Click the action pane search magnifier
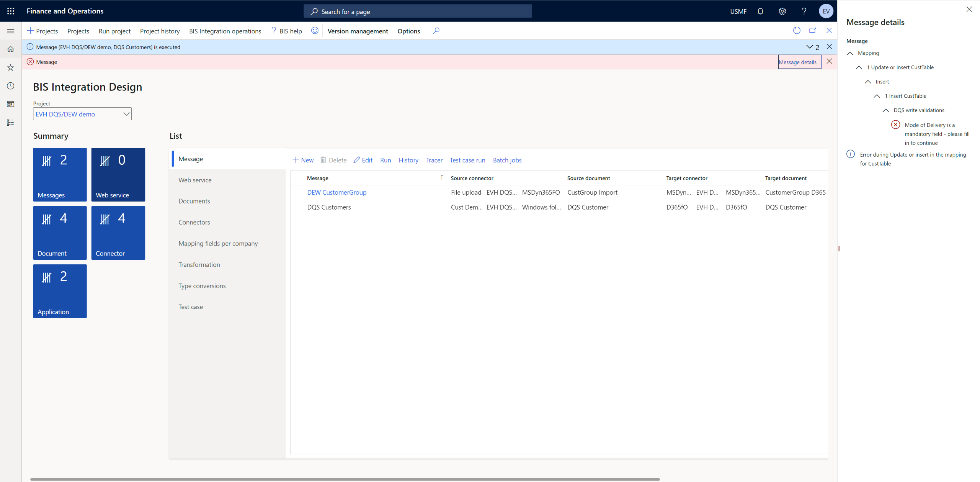 (436, 31)
